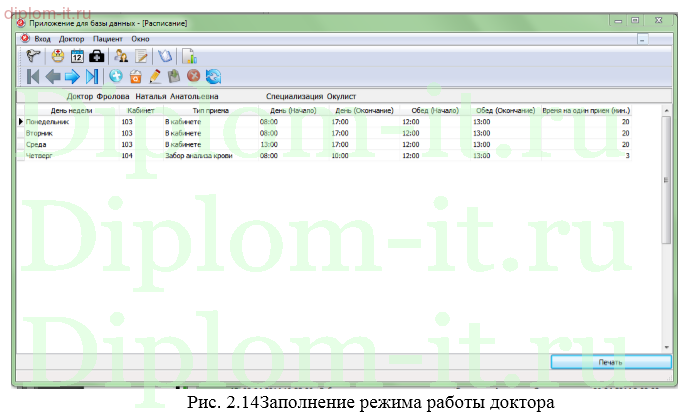This screenshot has width=699, height=418.
Task: Go to first record arrow
Action: coord(33,77)
